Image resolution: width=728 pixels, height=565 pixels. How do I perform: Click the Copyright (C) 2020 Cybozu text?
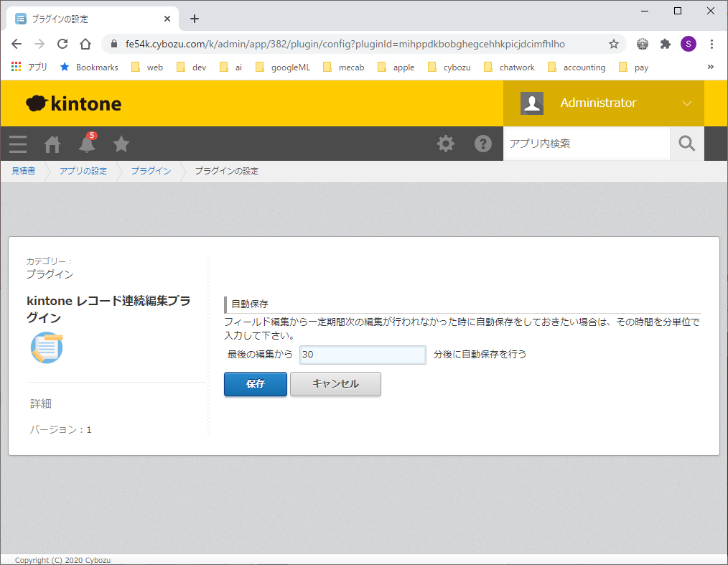pyautogui.click(x=62, y=560)
